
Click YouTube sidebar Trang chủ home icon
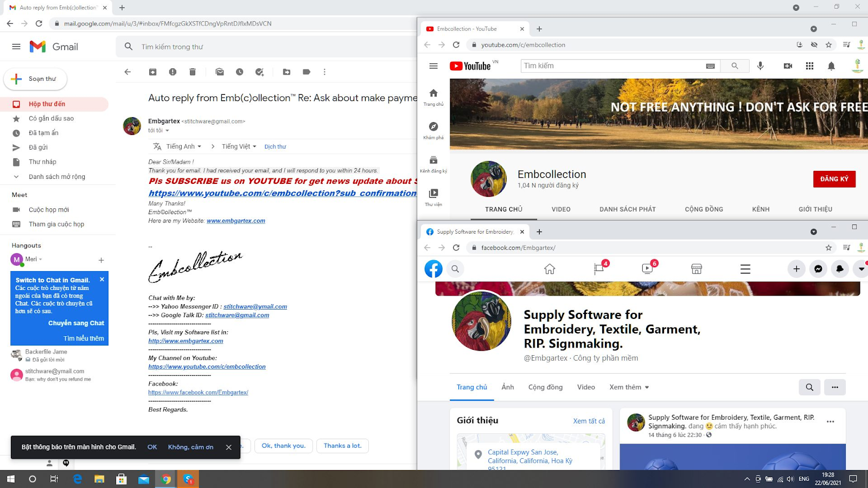point(433,93)
